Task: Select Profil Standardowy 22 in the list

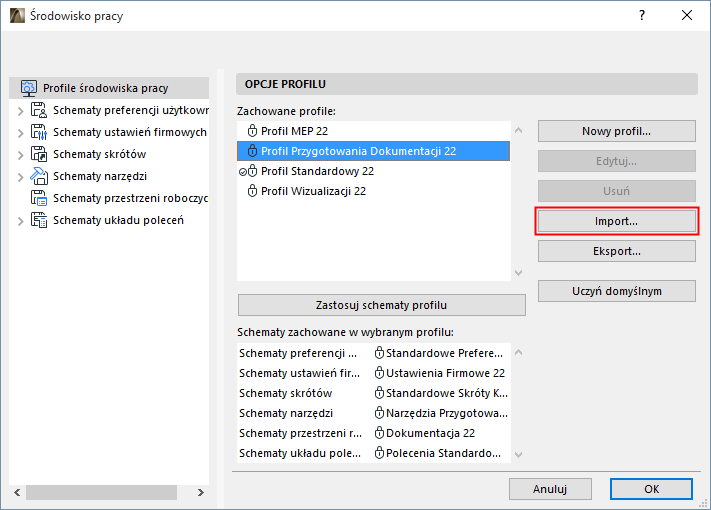Action: pos(317,171)
